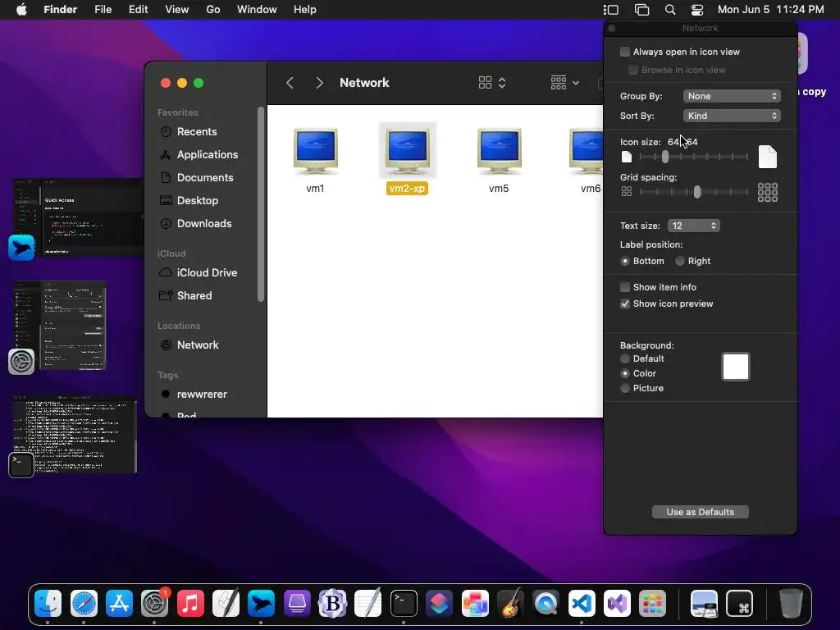Select Default background option
Image resolution: width=840 pixels, height=630 pixels.
pos(624,359)
